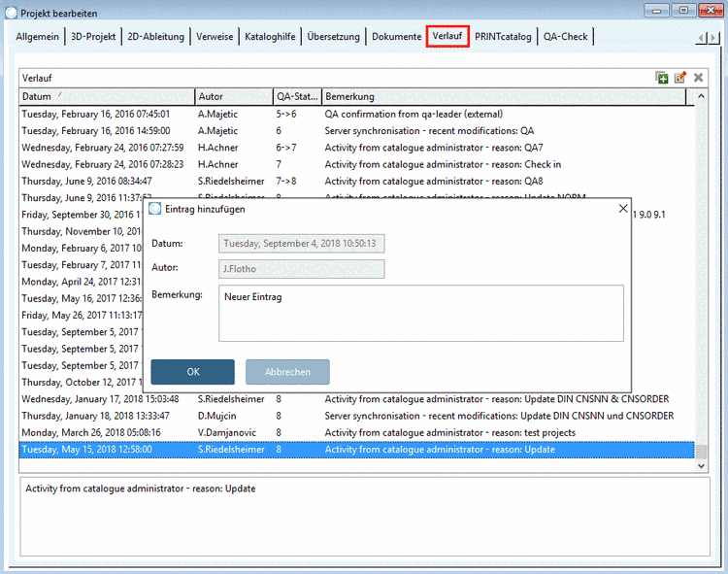Viewport: 728px width, 574px height.
Task: Select the February 16, 2016 07:45:01 row
Action: click(x=356, y=114)
